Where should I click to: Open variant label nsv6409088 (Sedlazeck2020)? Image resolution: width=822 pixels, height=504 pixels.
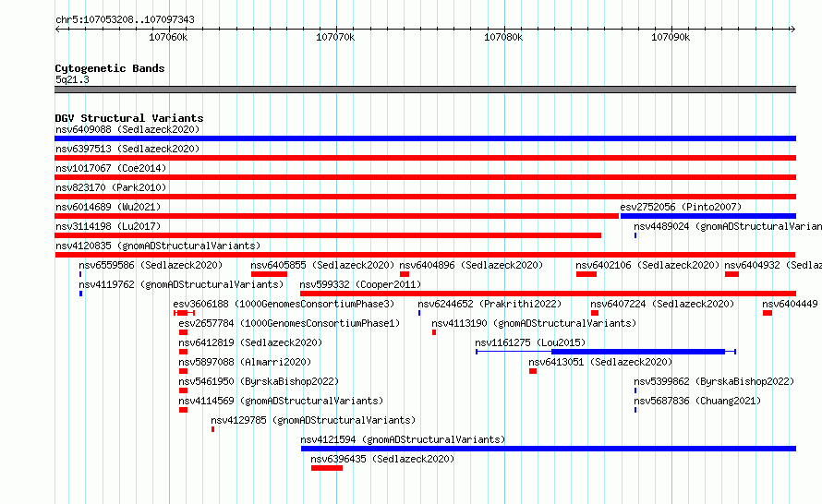pos(127,129)
